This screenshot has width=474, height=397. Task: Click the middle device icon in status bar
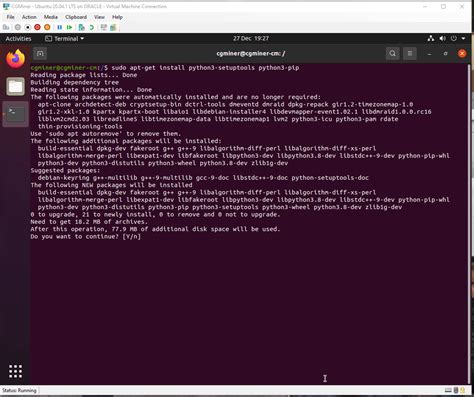pos(456,390)
